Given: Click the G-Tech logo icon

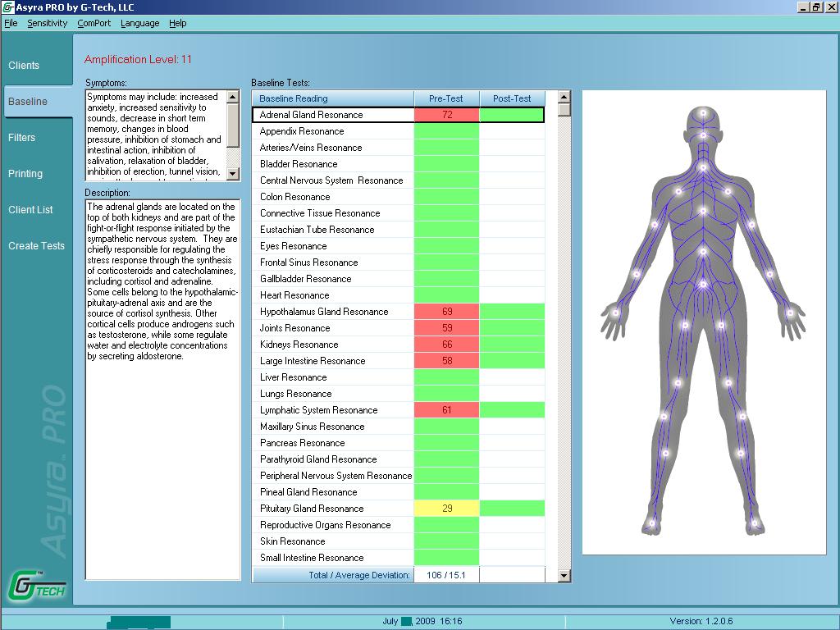Looking at the screenshot, I should click(35, 584).
